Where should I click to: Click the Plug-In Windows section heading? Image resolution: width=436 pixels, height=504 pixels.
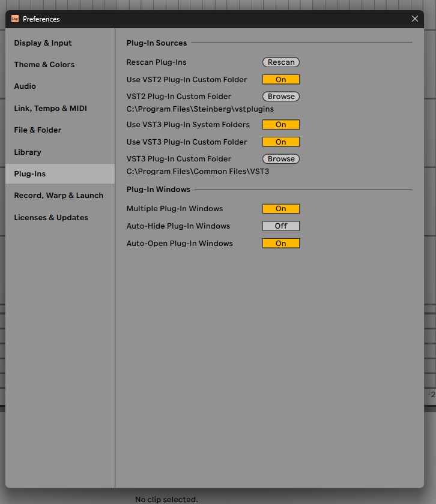point(158,190)
